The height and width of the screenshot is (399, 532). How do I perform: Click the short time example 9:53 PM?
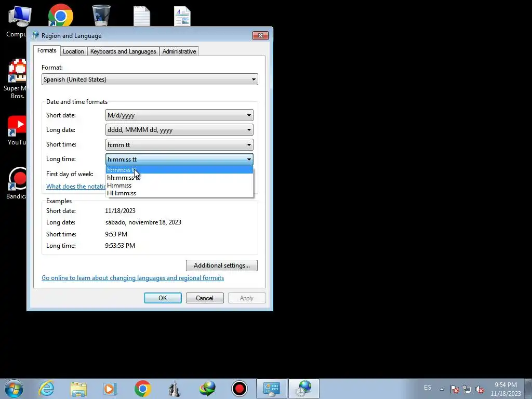pos(116,234)
